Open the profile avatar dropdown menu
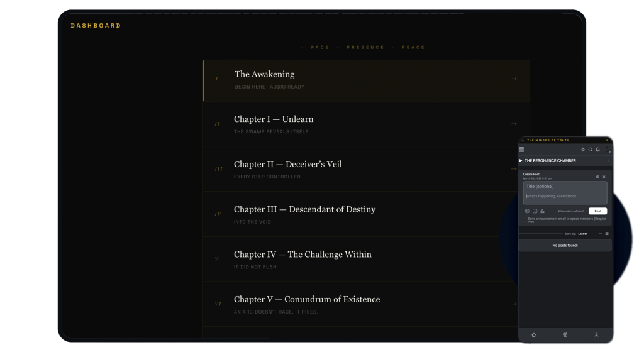The height and width of the screenshot is (362, 644). click(608, 150)
